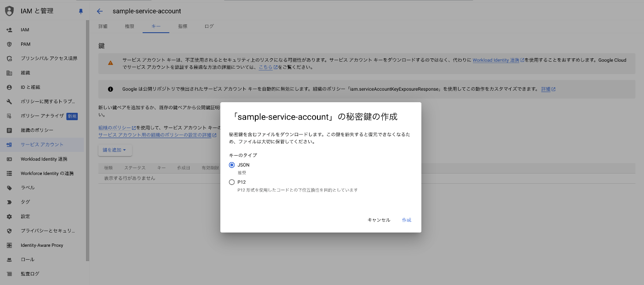644x285 pixels.
Task: Click the Workforce Identity list icon
Action: (x=9, y=174)
